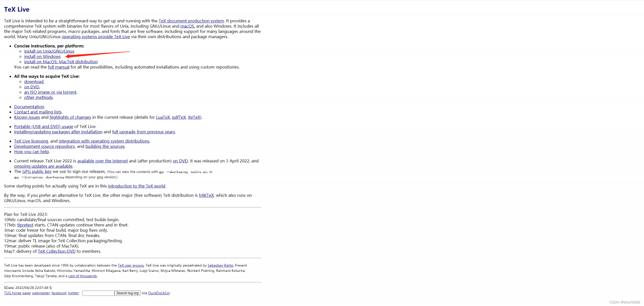Open an ISO image or via torrent
644x306 pixels.
[x=50, y=92]
